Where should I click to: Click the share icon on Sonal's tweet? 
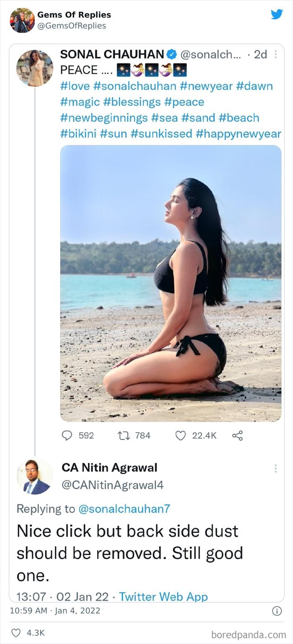pyautogui.click(x=237, y=436)
